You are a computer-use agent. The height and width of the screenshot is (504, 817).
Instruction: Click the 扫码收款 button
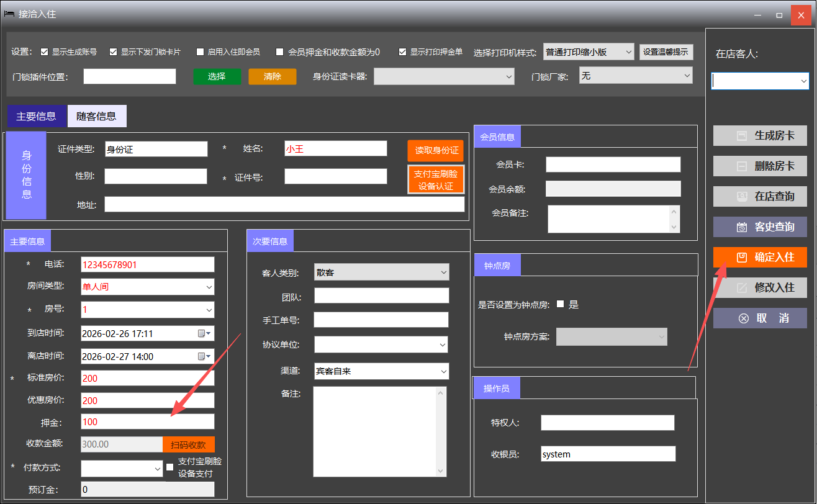(x=189, y=444)
